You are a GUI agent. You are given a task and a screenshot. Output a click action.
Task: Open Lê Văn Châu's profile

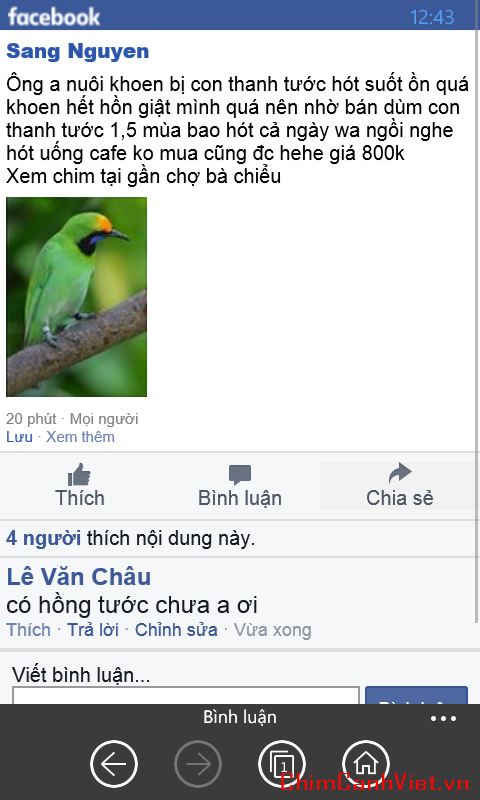[79, 577]
